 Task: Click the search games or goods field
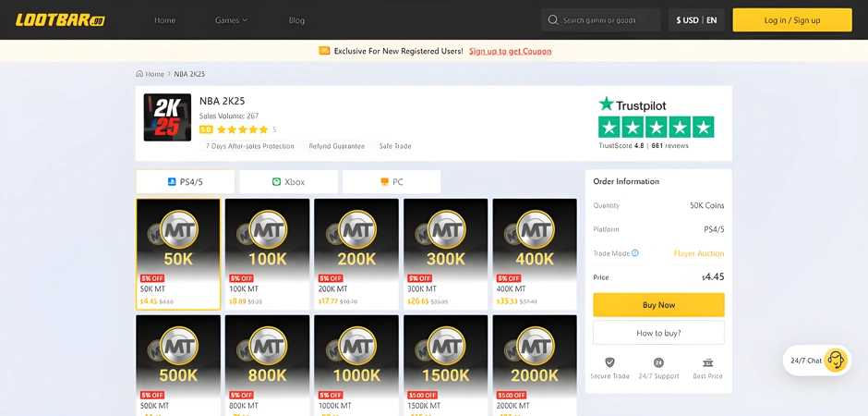600,20
